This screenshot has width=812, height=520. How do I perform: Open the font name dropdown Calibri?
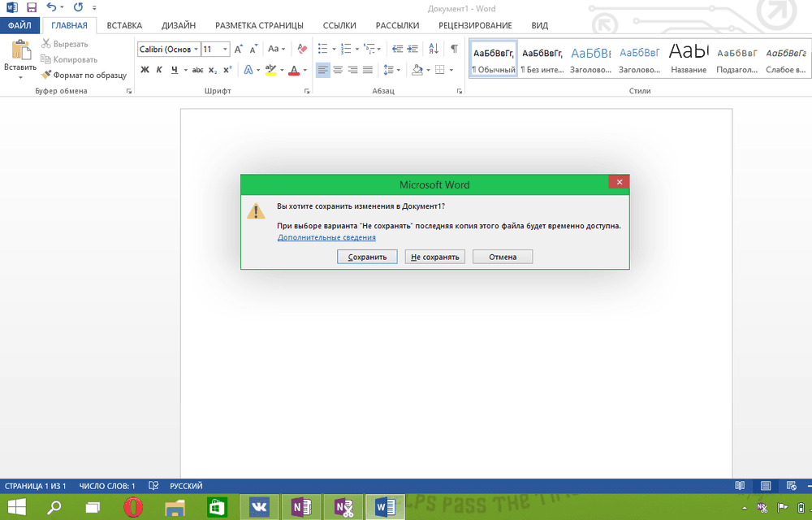(x=197, y=50)
